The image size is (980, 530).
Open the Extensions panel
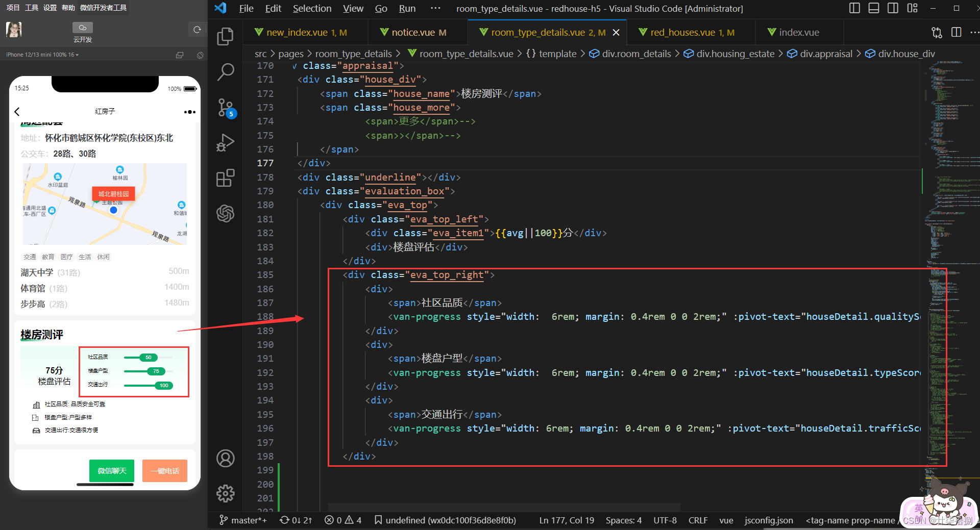225,178
